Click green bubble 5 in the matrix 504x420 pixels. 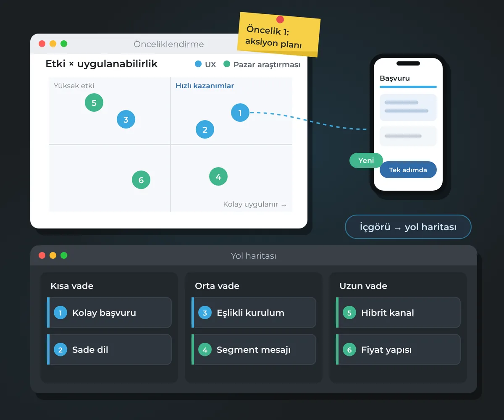[94, 102]
